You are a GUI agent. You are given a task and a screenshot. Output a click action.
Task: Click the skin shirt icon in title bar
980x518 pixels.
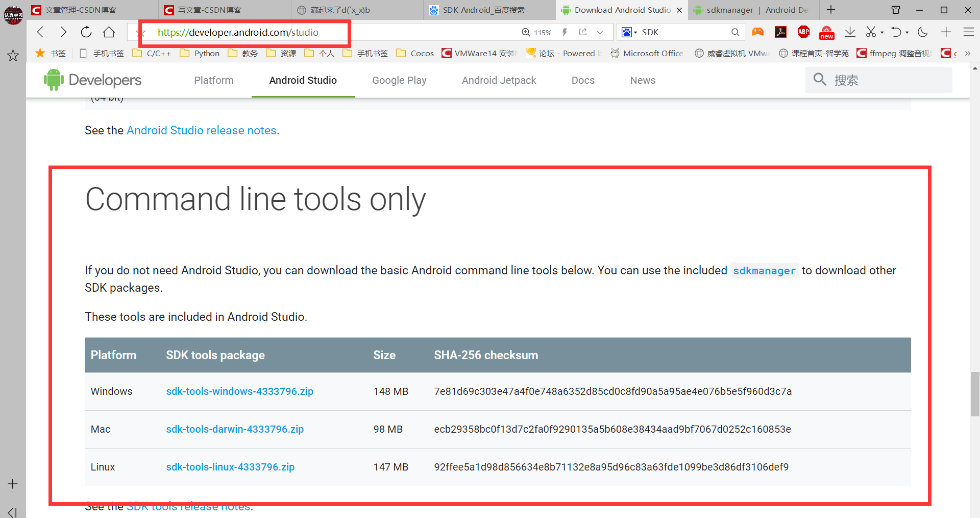pyautogui.click(x=896, y=10)
